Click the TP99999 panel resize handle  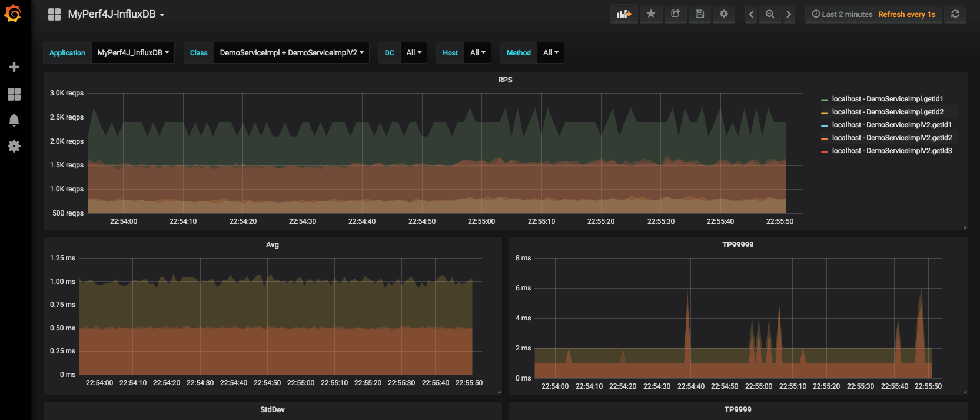[x=965, y=392]
